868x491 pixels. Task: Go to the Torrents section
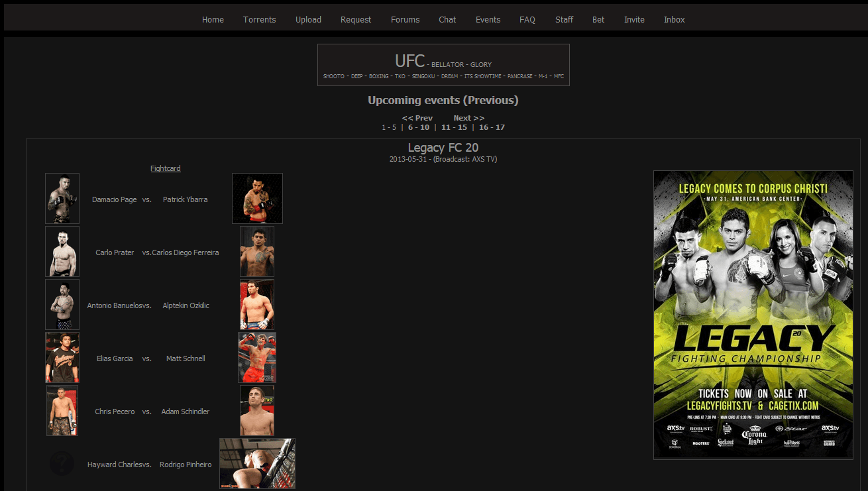(x=259, y=20)
